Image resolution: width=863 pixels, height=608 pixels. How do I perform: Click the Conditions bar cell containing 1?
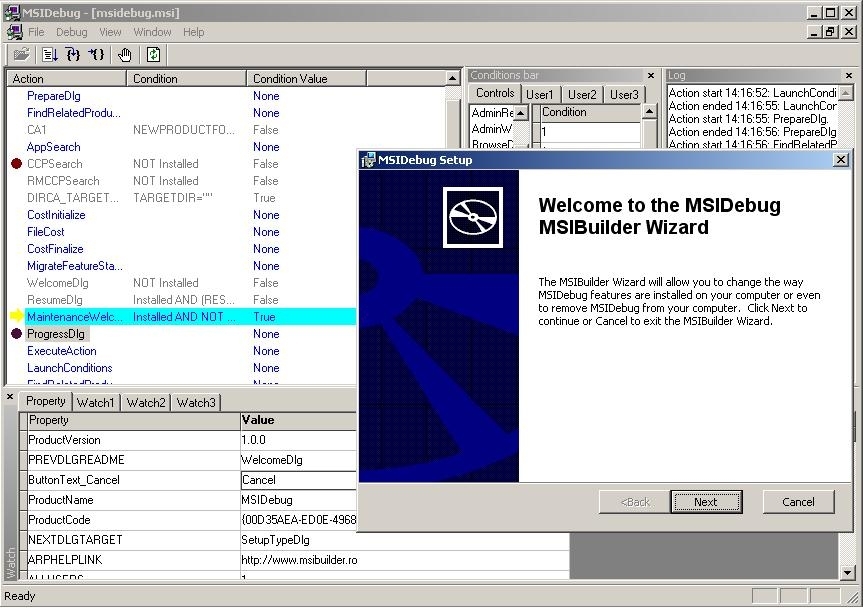590,132
